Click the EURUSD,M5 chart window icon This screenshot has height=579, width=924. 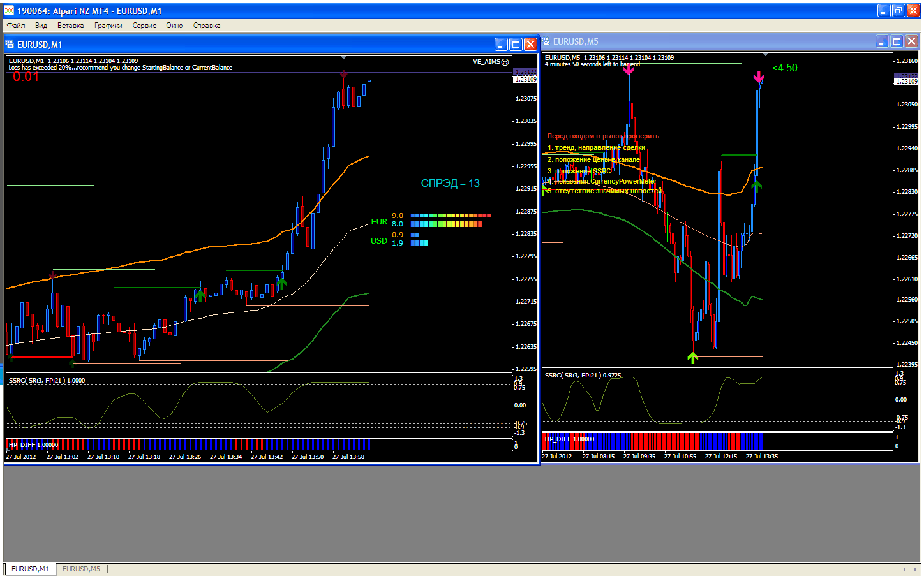tap(546, 41)
